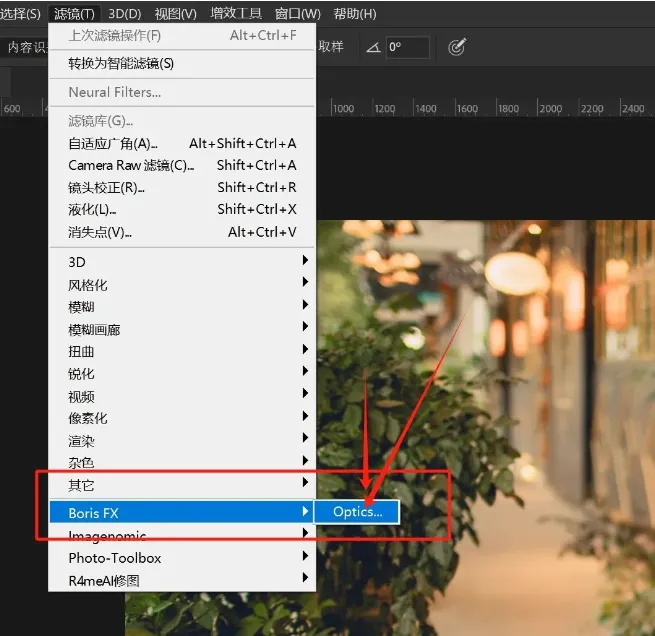Open the 3D(D) menu

tap(124, 14)
